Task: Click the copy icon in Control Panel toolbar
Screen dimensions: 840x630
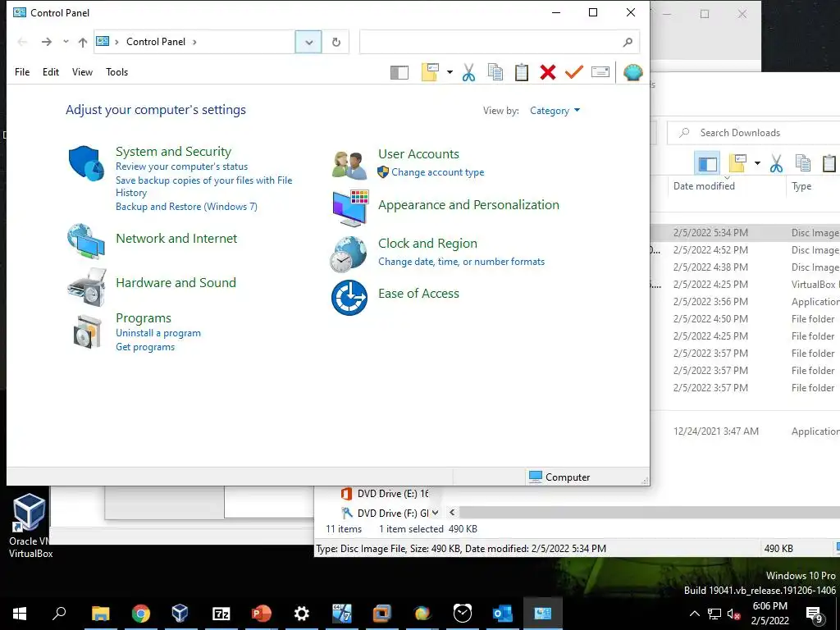Action: pyautogui.click(x=495, y=72)
